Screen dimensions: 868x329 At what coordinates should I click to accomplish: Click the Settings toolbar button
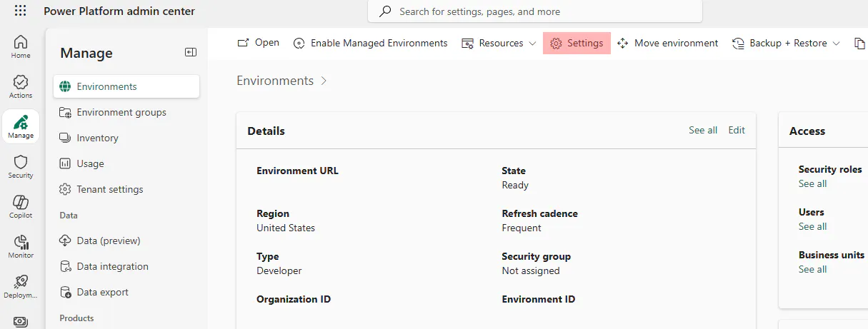577,43
